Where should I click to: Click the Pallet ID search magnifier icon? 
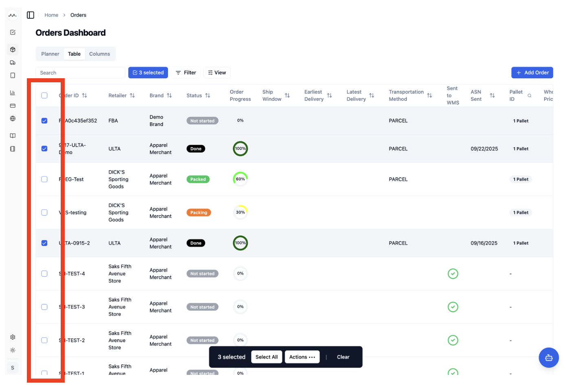(530, 96)
